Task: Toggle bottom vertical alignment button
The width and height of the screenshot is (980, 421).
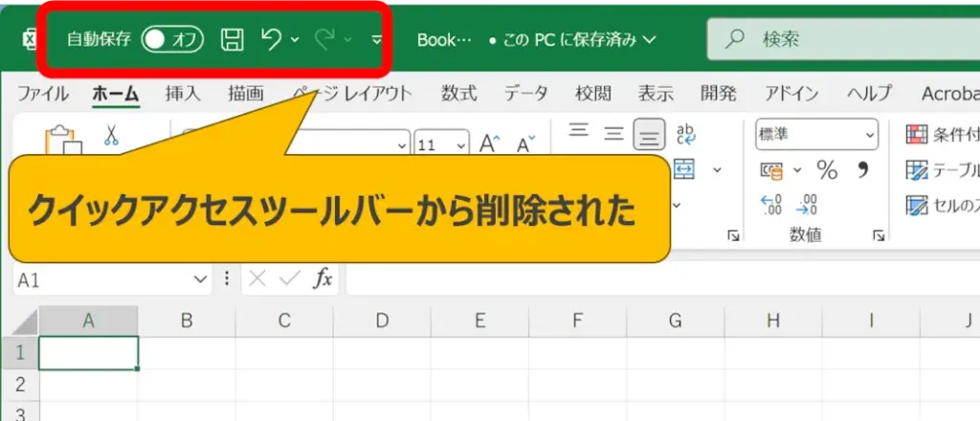Action: (650, 135)
